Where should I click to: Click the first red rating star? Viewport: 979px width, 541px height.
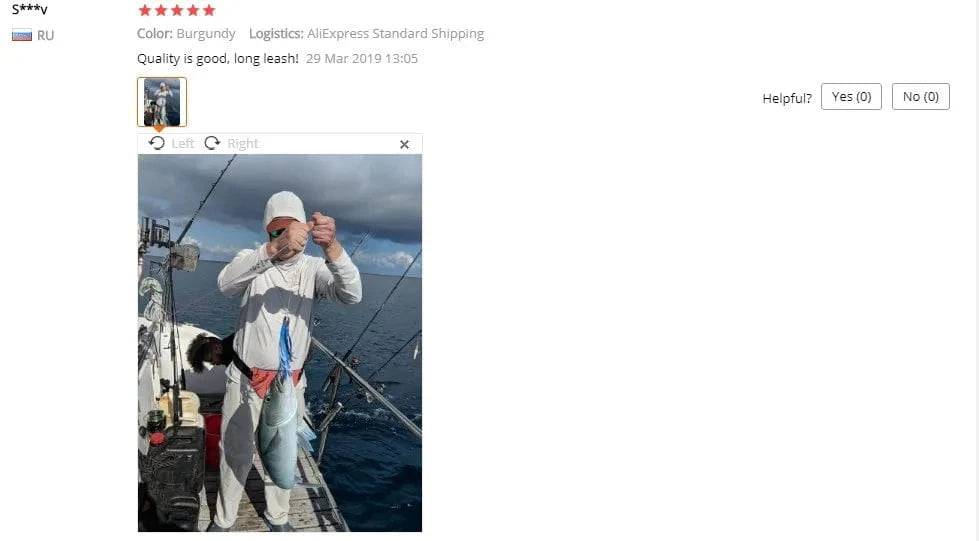tap(145, 10)
